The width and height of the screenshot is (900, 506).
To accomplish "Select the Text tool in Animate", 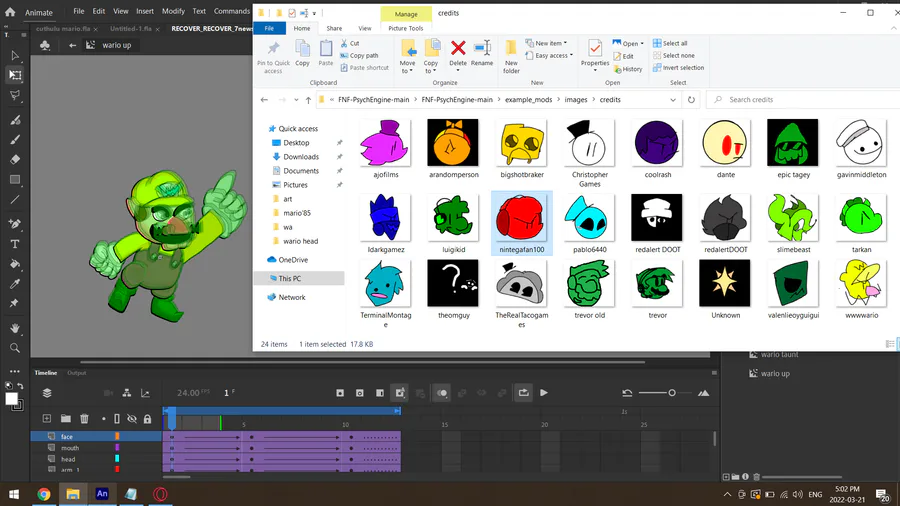I will coord(15,244).
